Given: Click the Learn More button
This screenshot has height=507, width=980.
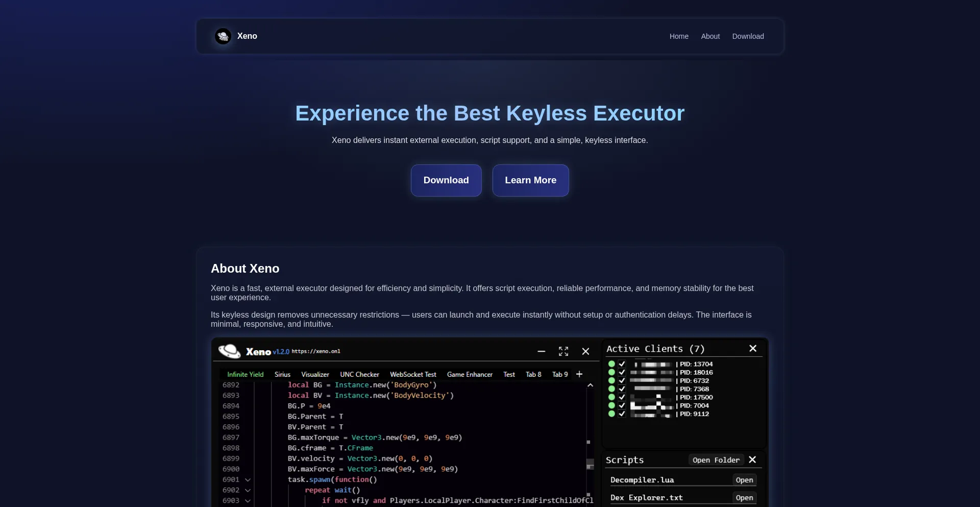Looking at the screenshot, I should (x=530, y=180).
